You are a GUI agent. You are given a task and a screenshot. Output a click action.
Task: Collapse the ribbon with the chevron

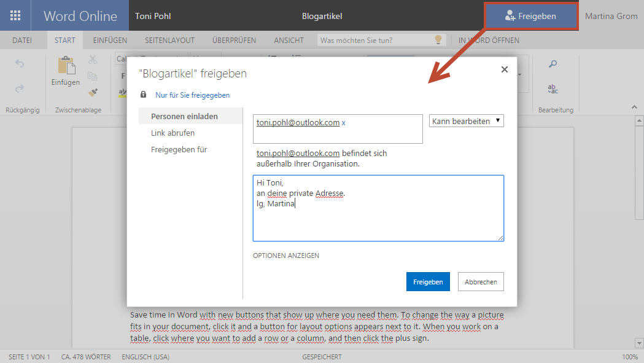(x=634, y=107)
